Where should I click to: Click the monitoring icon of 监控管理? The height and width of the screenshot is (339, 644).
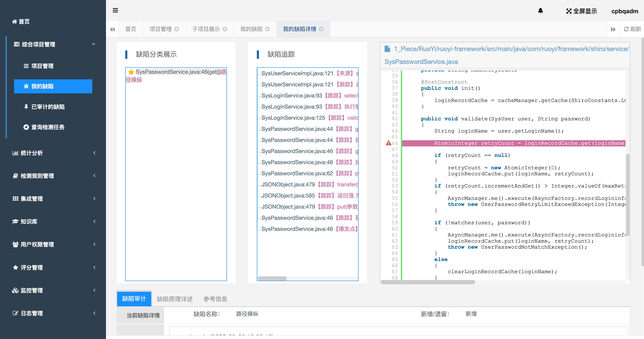click(15, 290)
